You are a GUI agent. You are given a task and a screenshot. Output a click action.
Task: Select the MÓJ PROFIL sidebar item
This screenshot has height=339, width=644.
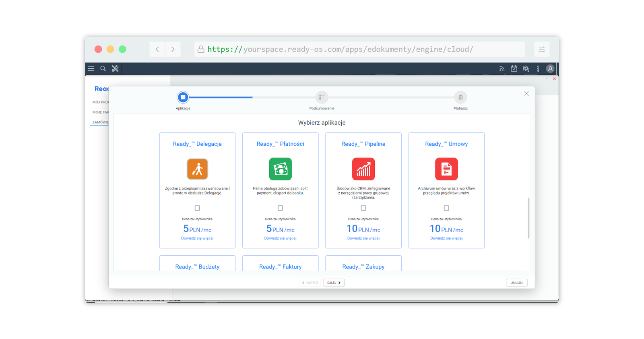[100, 102]
